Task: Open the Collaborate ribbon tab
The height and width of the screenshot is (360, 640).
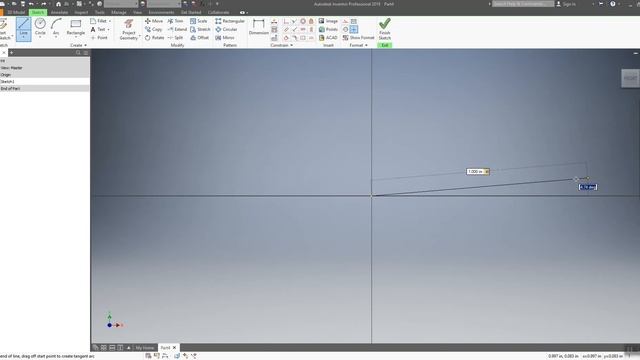Action: [218, 12]
